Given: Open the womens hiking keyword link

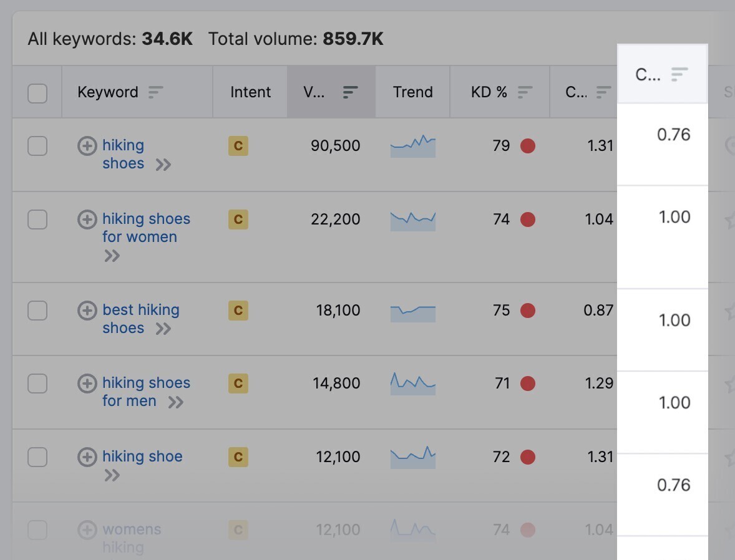Looking at the screenshot, I should click(x=132, y=538).
